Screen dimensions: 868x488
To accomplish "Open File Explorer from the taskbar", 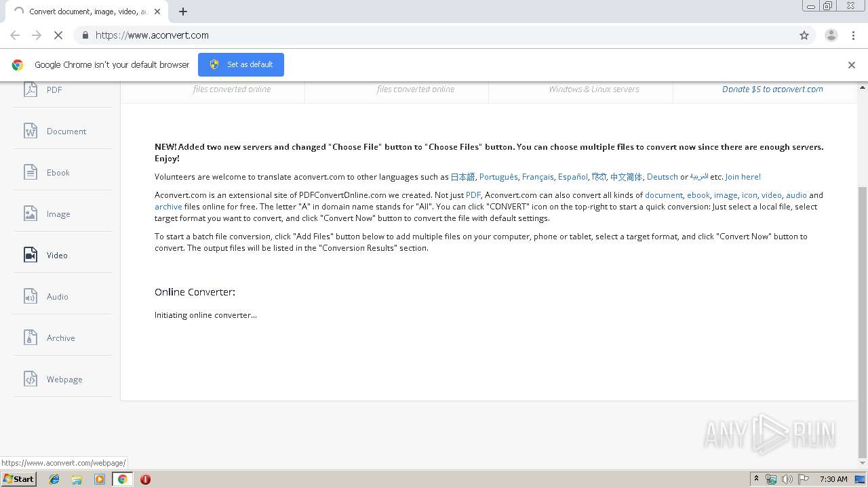I will pyautogui.click(x=77, y=479).
